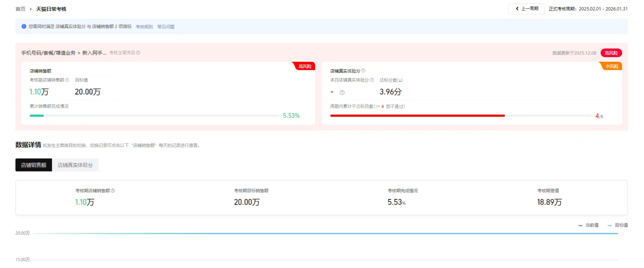The width and height of the screenshot is (644, 268).
Task: Toggle 当前值 series in chart legend
Action: click(x=588, y=225)
